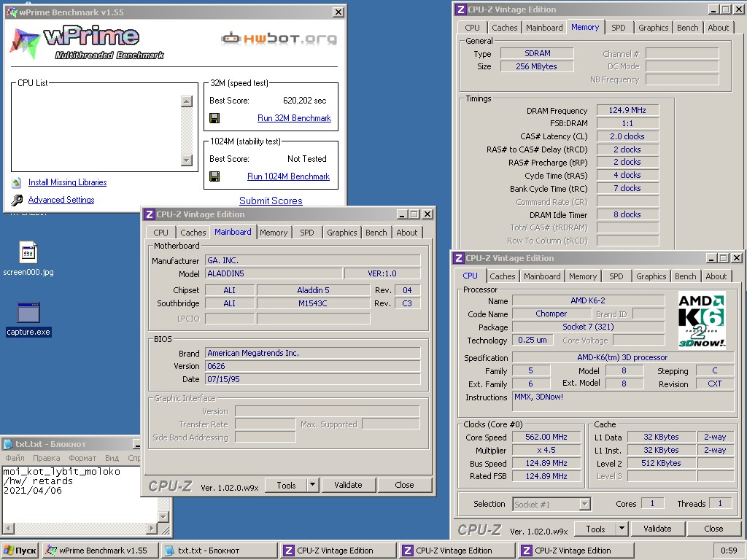
Task: Switch to the Caches tab in the Mainboard window
Action: point(193,233)
